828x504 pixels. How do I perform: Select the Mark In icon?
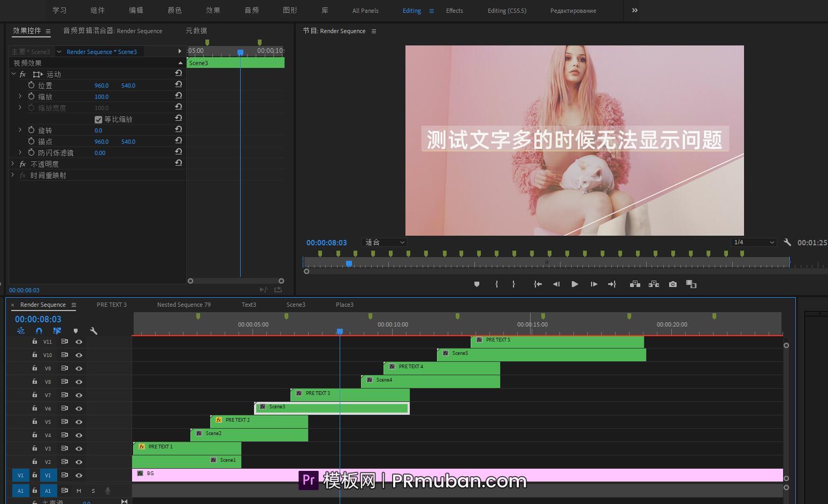pyautogui.click(x=496, y=284)
